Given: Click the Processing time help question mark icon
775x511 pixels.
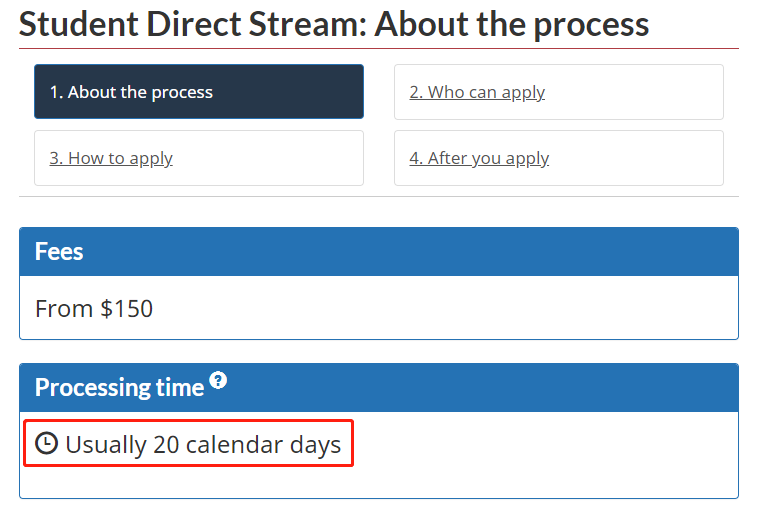Looking at the screenshot, I should click(x=218, y=381).
